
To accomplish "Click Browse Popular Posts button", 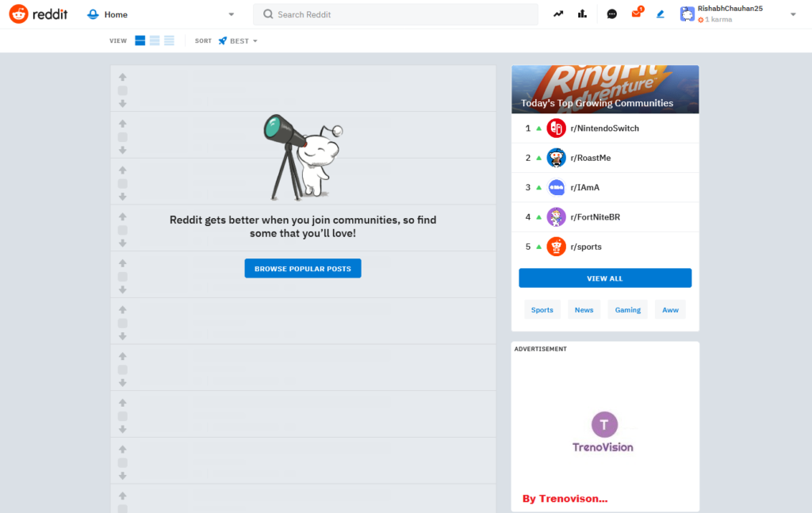I will 303,268.
